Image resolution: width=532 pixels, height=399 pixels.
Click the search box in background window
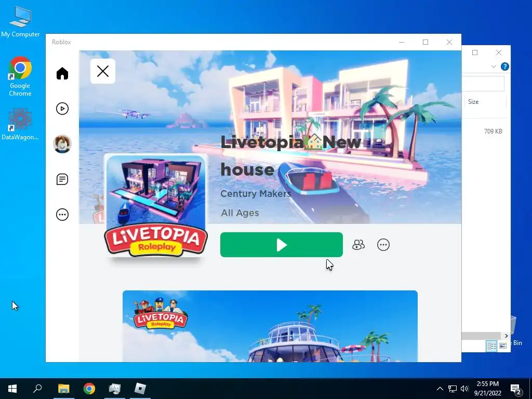[483, 84]
